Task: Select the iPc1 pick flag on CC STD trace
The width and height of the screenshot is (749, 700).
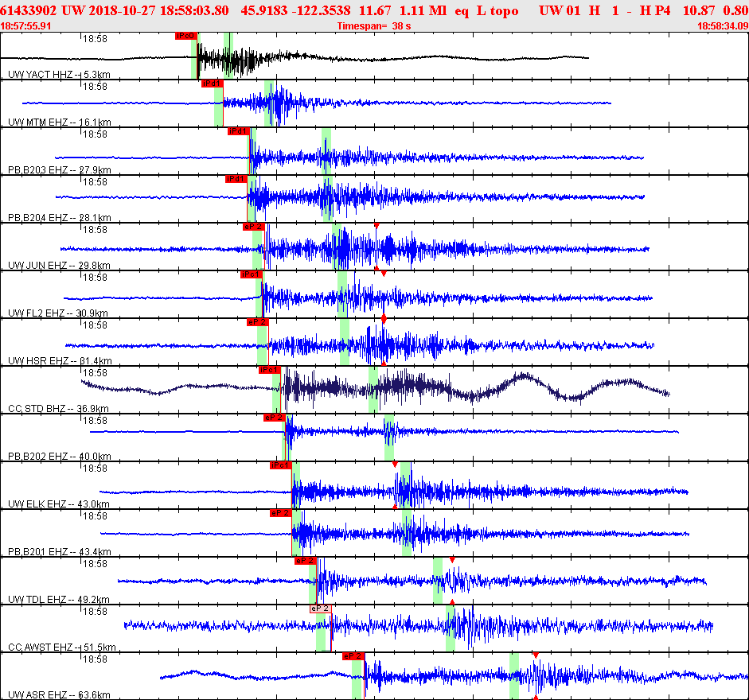Action: tap(269, 370)
